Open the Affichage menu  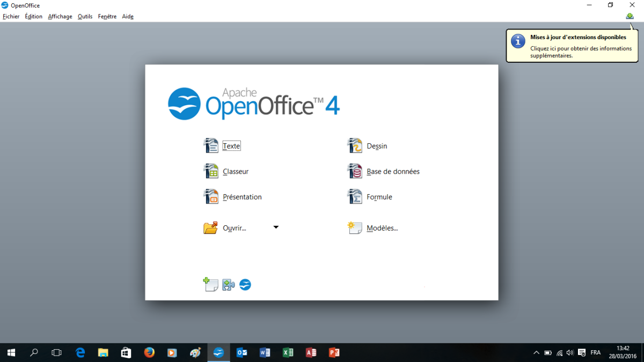pyautogui.click(x=60, y=17)
